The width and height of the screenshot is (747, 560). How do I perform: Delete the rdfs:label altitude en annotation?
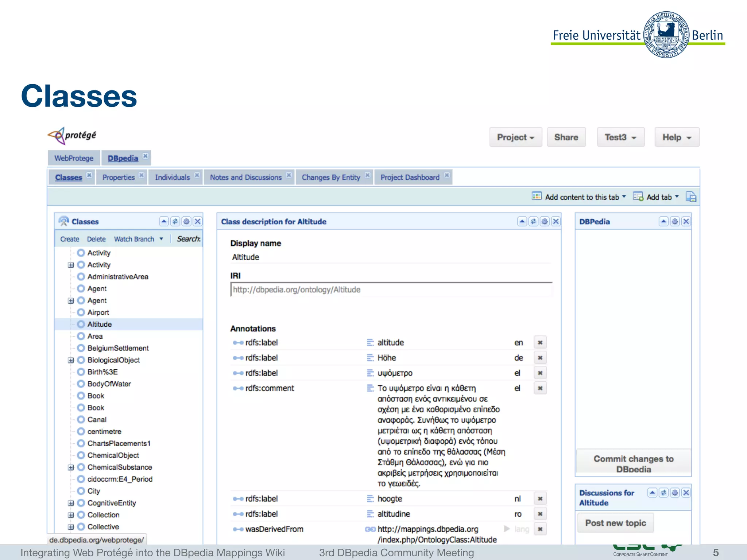[540, 342]
